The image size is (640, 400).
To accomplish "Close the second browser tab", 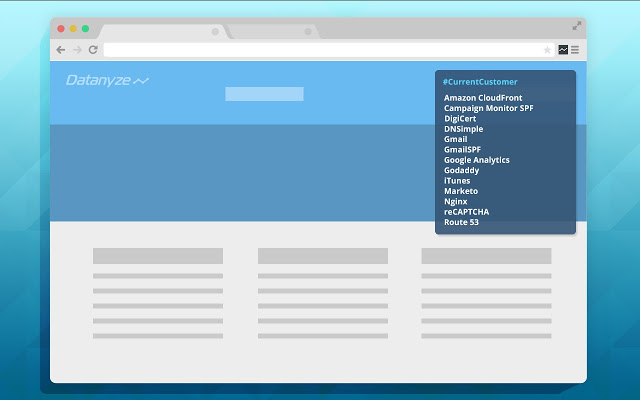I will pyautogui.click(x=308, y=31).
